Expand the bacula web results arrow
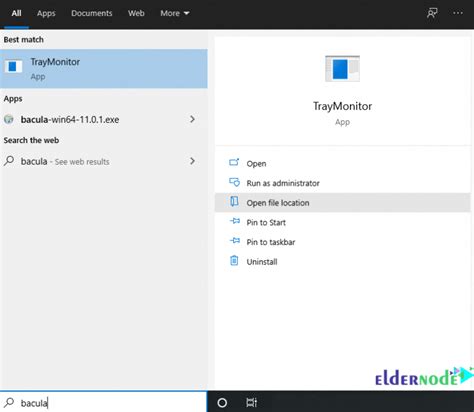474x412 pixels. point(192,161)
